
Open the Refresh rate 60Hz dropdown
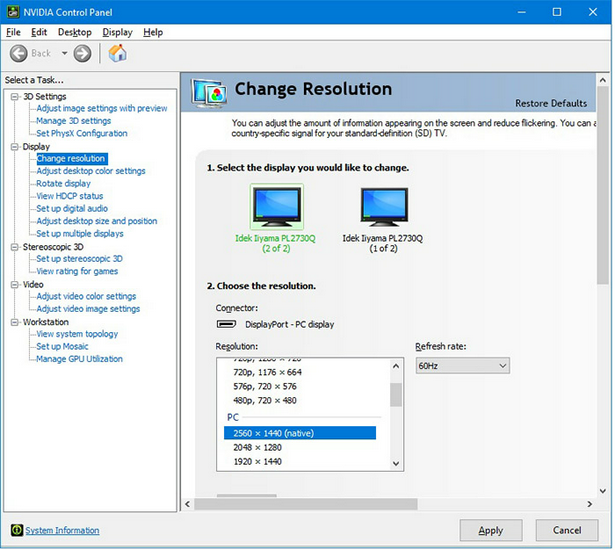click(462, 366)
